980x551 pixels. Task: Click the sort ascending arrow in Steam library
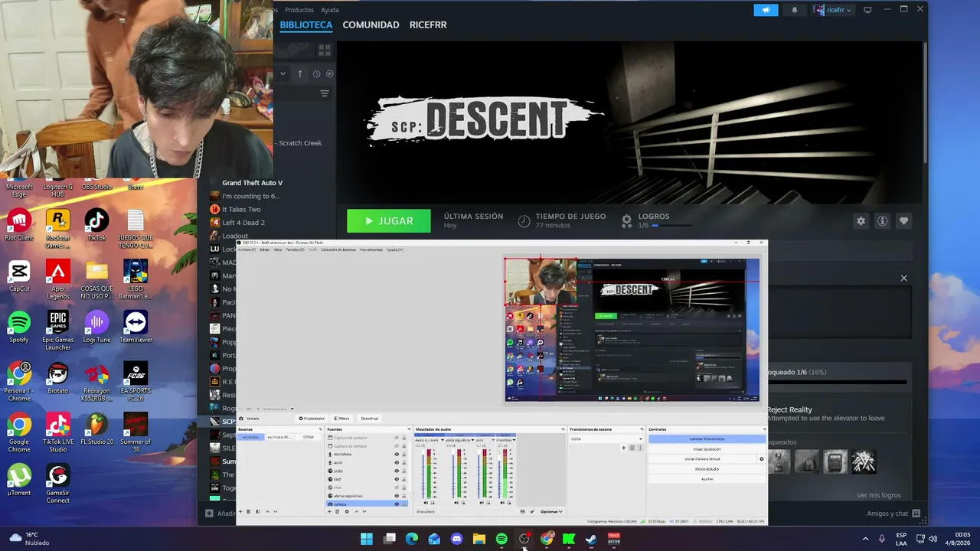pyautogui.click(x=300, y=74)
